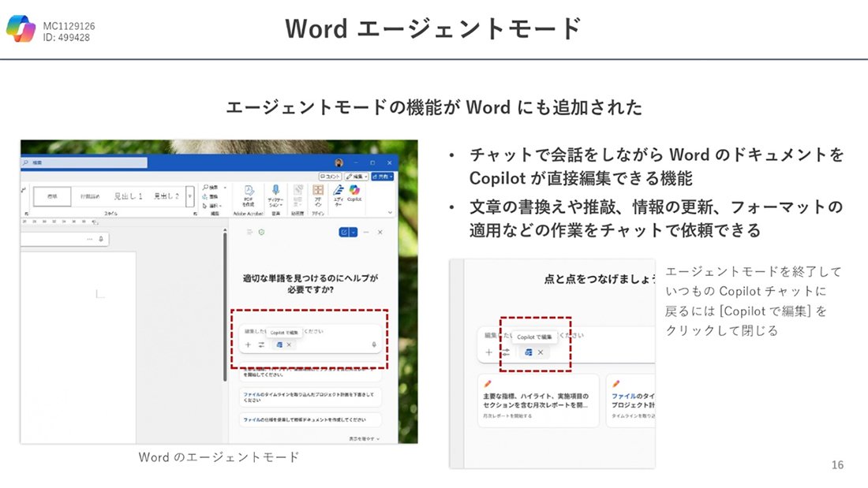868x488 pixels.
Task: Close the Copilot pane with its X
Action: (380, 233)
